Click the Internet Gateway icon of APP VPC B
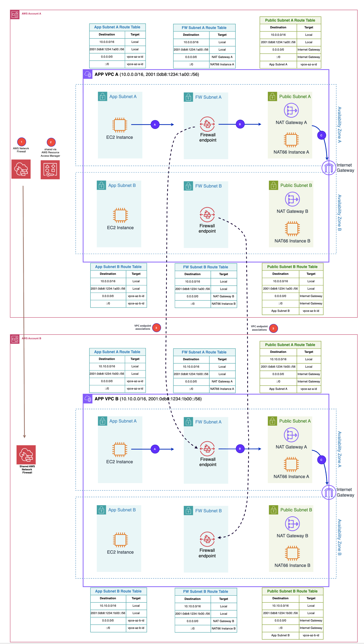This screenshot has width=364, height=644. (329, 492)
